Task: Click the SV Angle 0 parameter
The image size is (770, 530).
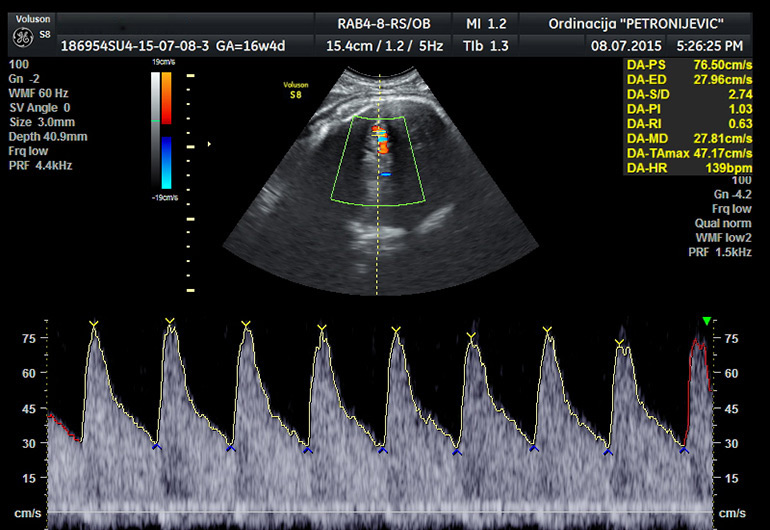Action: click(40, 107)
